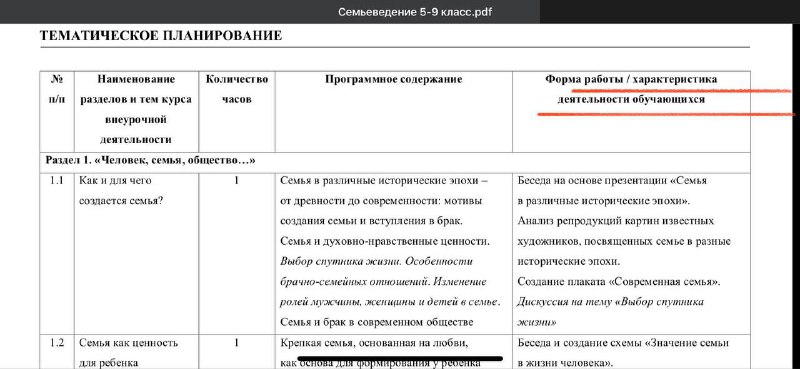This screenshot has height=369, width=800.
Task: Click the italic line 'брачно-семейных отношений. Изменение'
Action: click(383, 282)
